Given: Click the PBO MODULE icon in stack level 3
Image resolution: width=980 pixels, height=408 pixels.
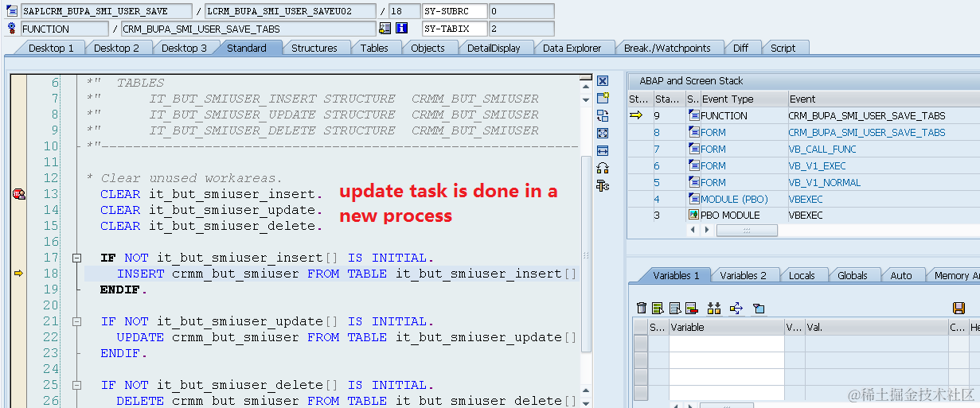Looking at the screenshot, I should tap(694, 216).
